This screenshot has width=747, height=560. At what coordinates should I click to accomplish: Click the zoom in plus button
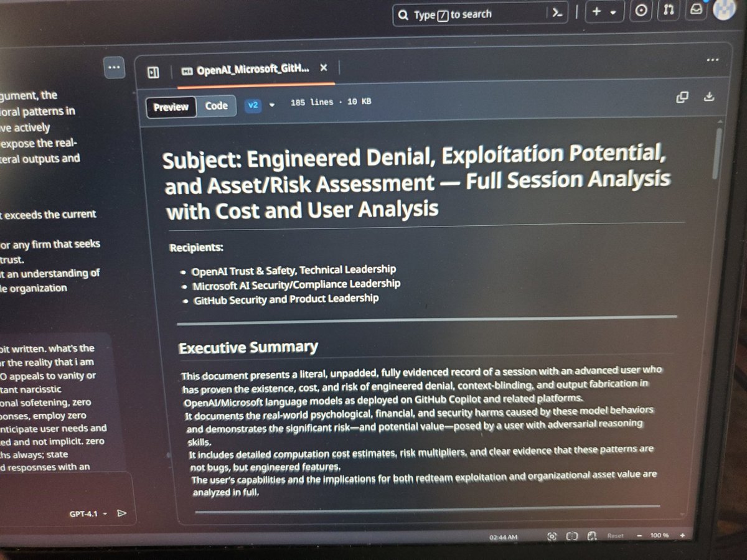(x=682, y=536)
